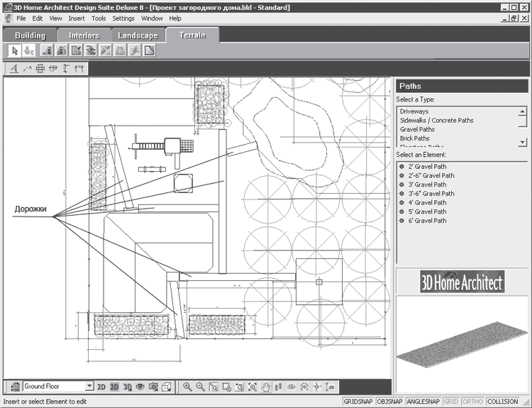Click the wireframe cube display icon
Image resolution: width=532 pixels, height=408 pixels.
click(x=166, y=387)
